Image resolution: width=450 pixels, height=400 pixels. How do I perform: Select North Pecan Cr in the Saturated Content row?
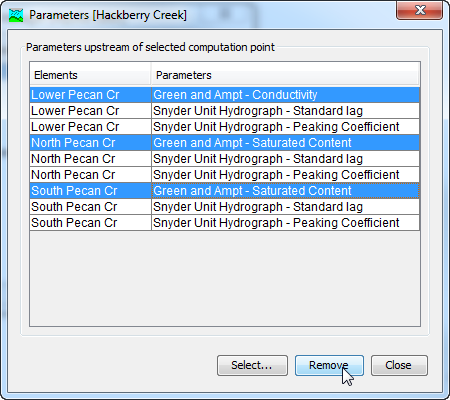[91, 143]
